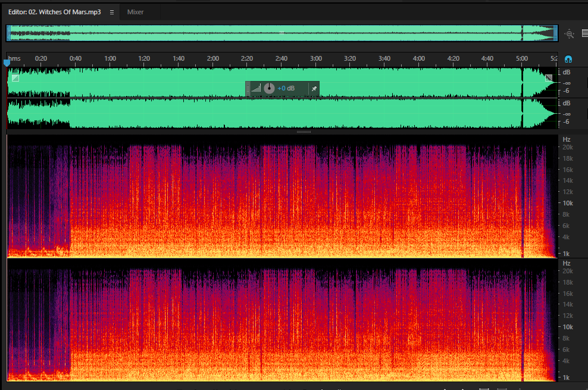The image size is (588, 390).
Task: Click 20k on the upper spectrogram scale
Action: click(x=568, y=148)
